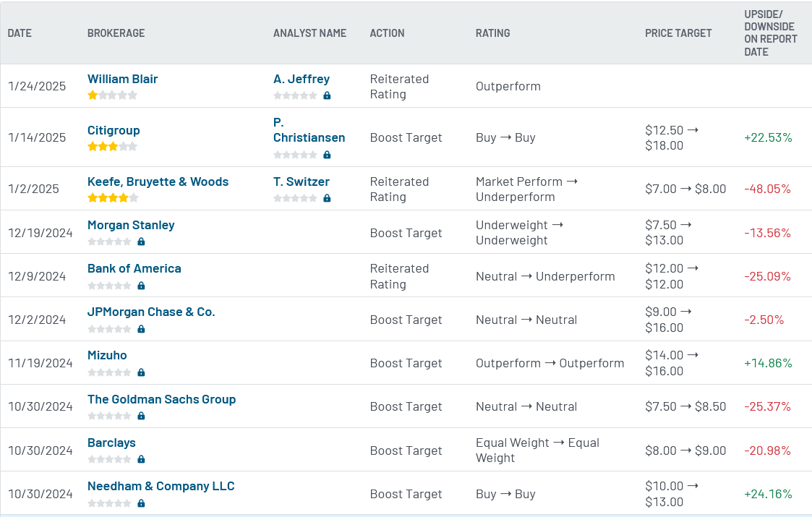Viewport: 812px width, 517px height.
Task: Select the +24.16% upside value
Action: (768, 494)
